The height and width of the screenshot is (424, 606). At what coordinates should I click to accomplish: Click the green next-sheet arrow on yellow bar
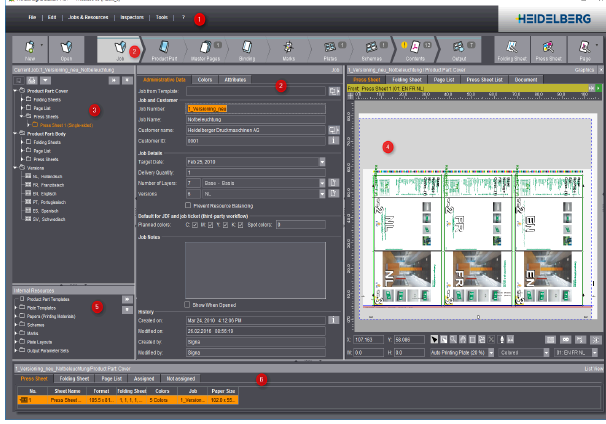tap(598, 89)
